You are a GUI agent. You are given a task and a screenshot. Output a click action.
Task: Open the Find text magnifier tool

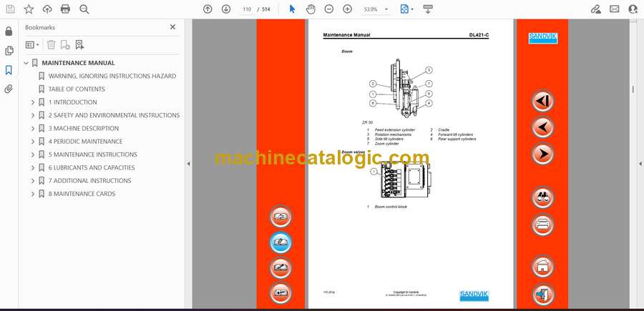[x=84, y=9]
